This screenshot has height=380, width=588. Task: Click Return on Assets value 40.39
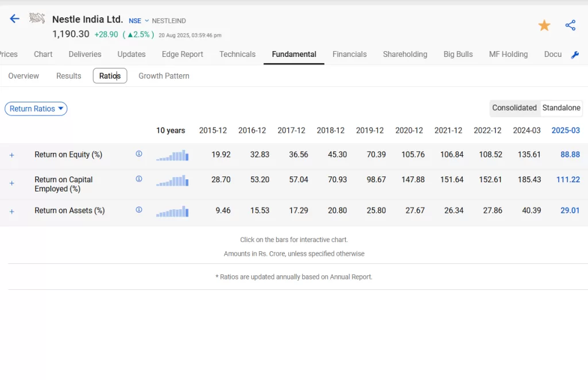tap(531, 210)
